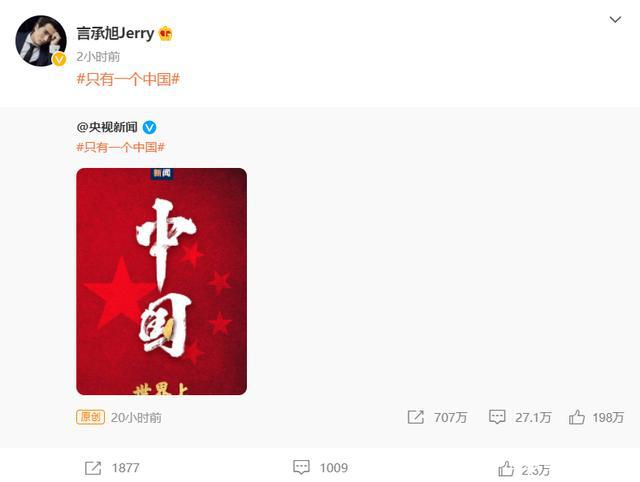The image size is (640, 482).
Task: Open the @央视新闻 account link
Action: click(x=107, y=127)
